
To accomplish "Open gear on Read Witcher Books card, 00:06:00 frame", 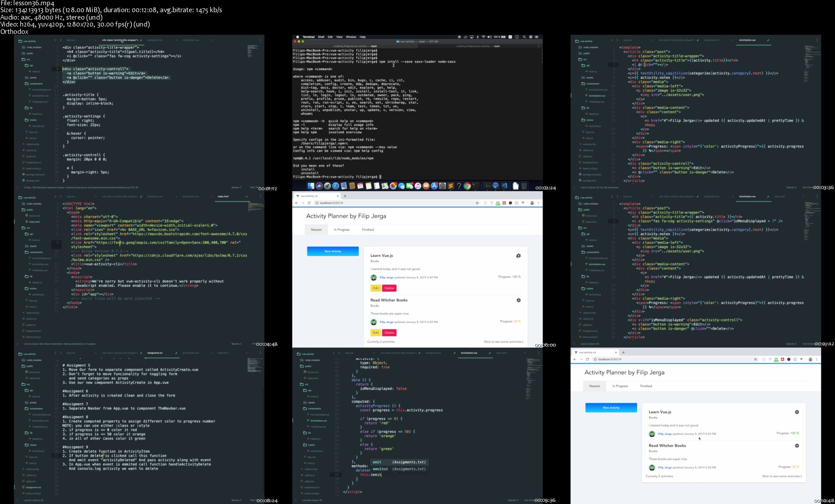I will [518, 300].
